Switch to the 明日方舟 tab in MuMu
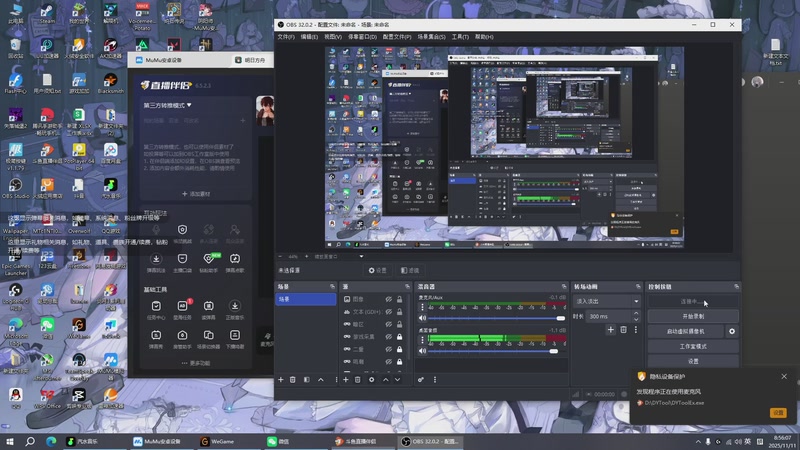800x450 pixels. coord(251,60)
